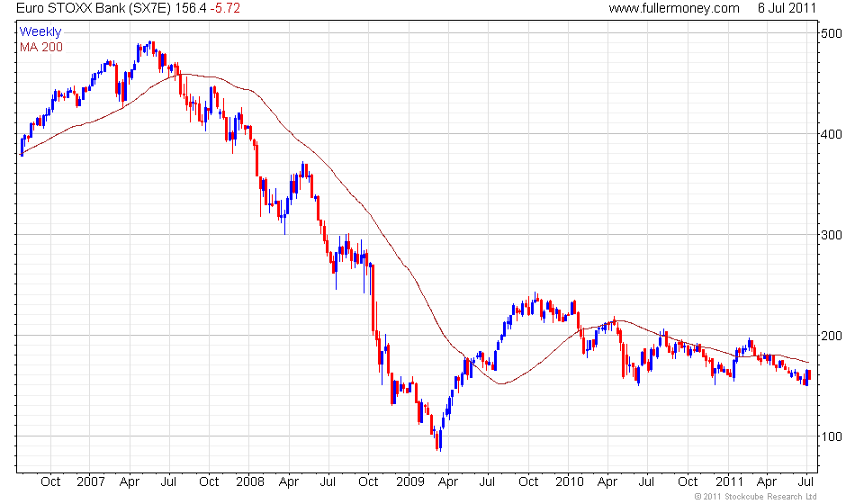Click the Oct label just before 2008

(x=209, y=482)
